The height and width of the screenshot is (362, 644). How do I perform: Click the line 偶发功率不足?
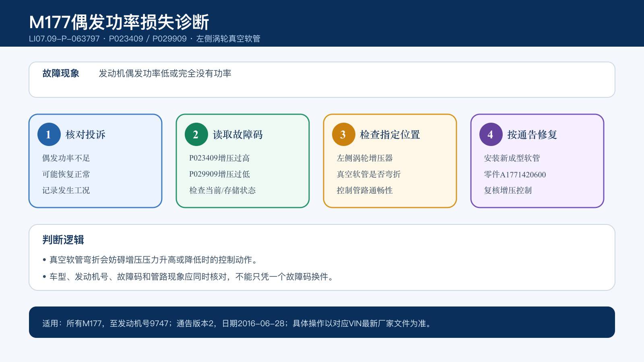pyautogui.click(x=66, y=158)
